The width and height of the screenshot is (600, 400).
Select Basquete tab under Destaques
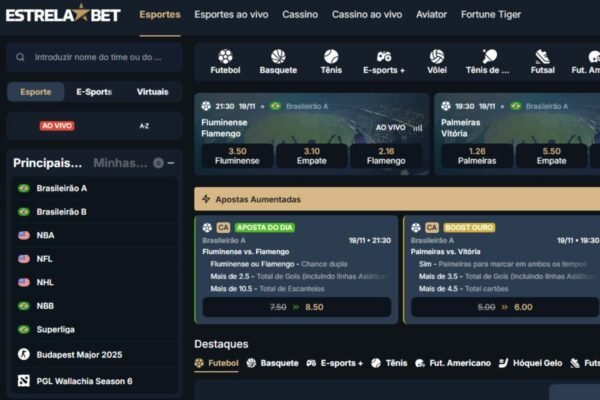pyautogui.click(x=272, y=363)
